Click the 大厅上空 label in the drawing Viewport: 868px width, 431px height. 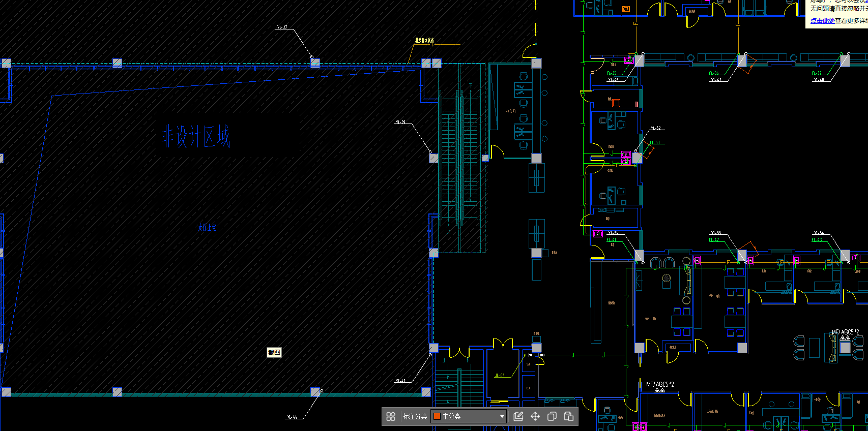[x=207, y=227]
